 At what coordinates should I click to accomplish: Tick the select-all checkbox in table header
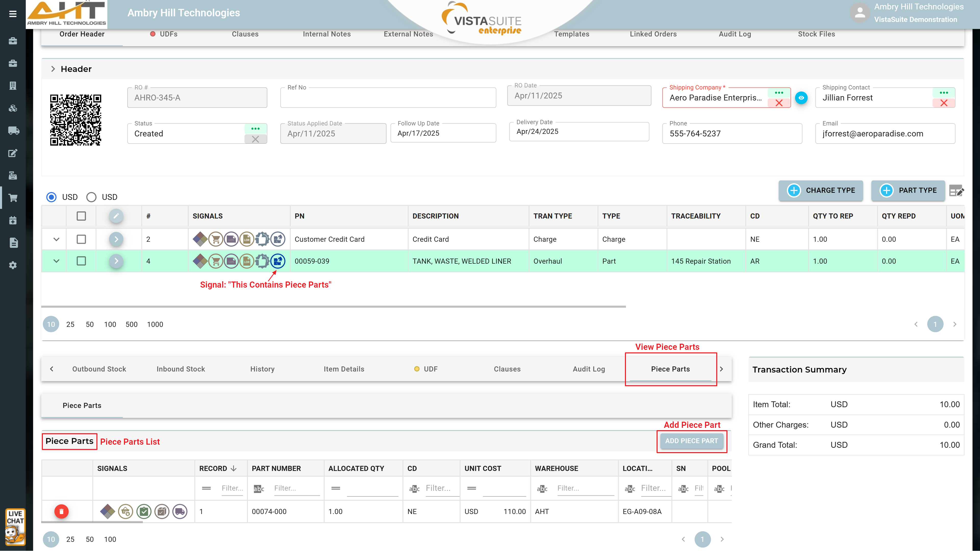pos(81,216)
